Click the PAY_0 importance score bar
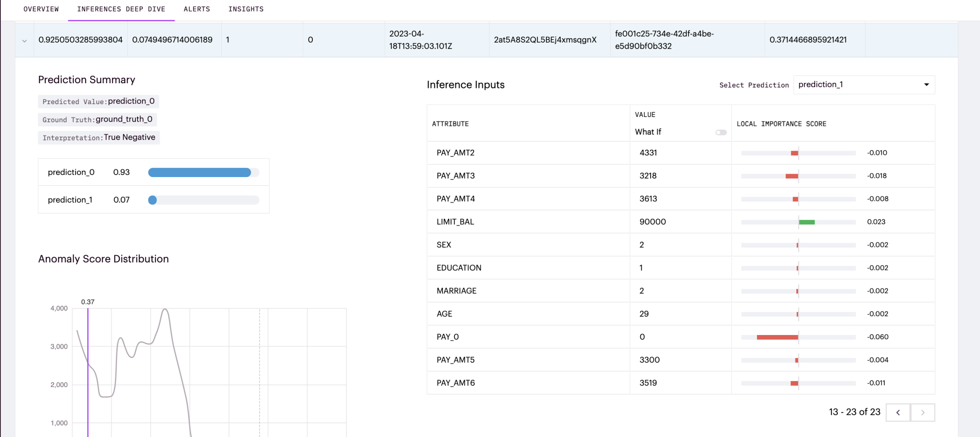This screenshot has width=980, height=437. point(778,337)
